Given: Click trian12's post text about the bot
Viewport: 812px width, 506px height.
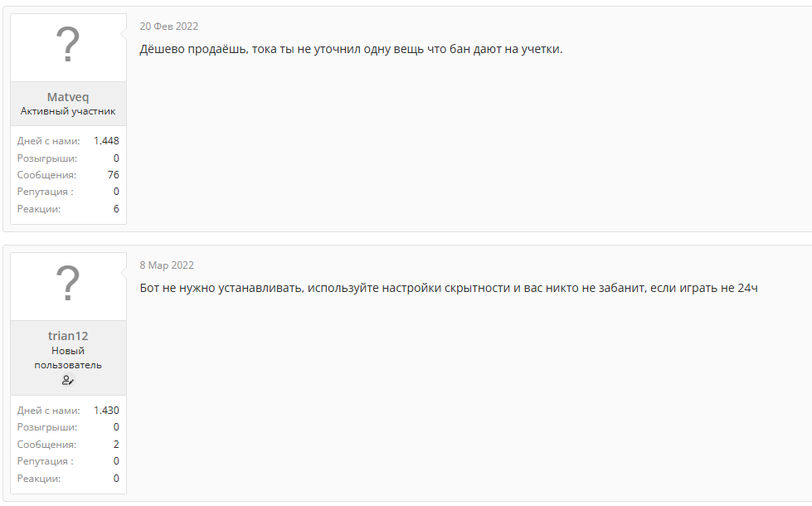Looking at the screenshot, I should coord(448,288).
